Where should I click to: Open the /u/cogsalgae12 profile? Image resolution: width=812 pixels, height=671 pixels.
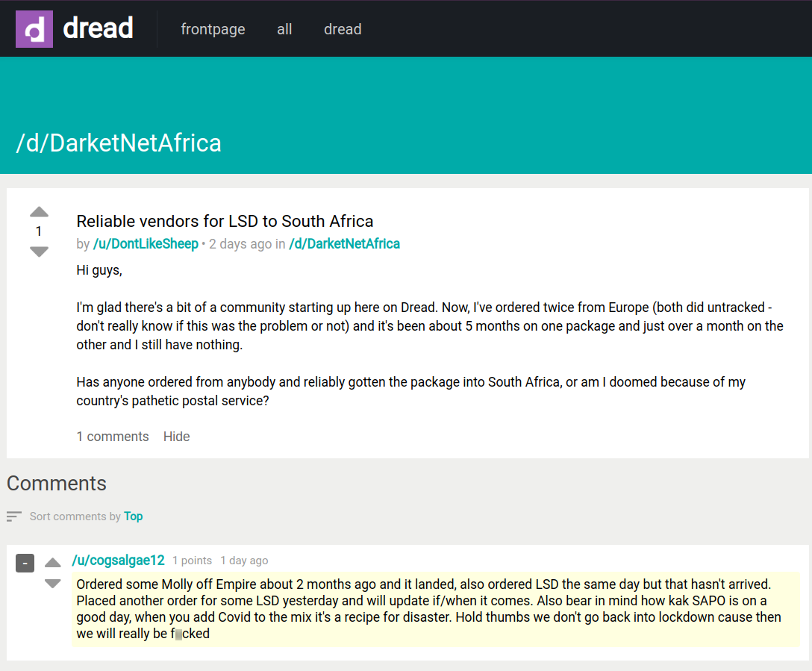(x=118, y=560)
